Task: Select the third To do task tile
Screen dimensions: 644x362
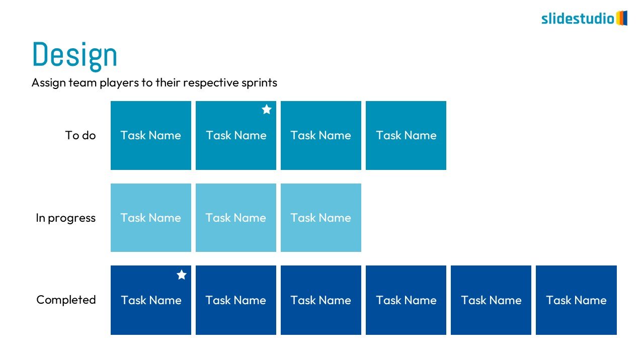Action: coord(321,135)
